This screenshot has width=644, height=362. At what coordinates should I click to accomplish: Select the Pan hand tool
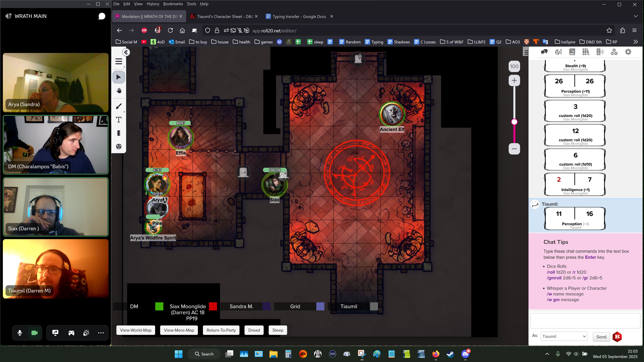pyautogui.click(x=119, y=91)
